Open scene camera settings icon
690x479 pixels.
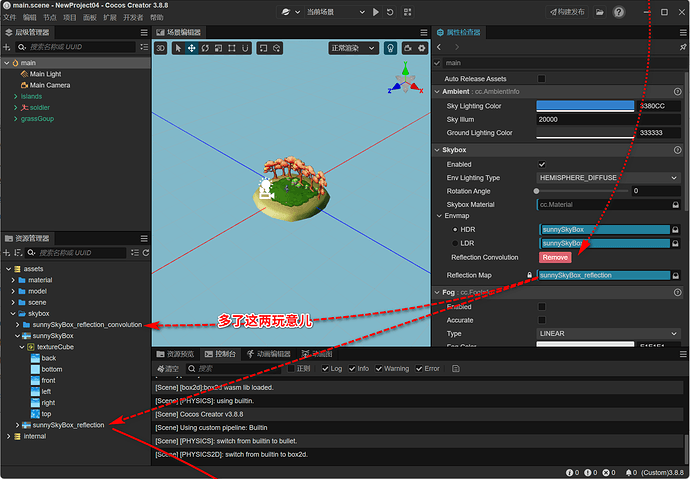pos(408,48)
